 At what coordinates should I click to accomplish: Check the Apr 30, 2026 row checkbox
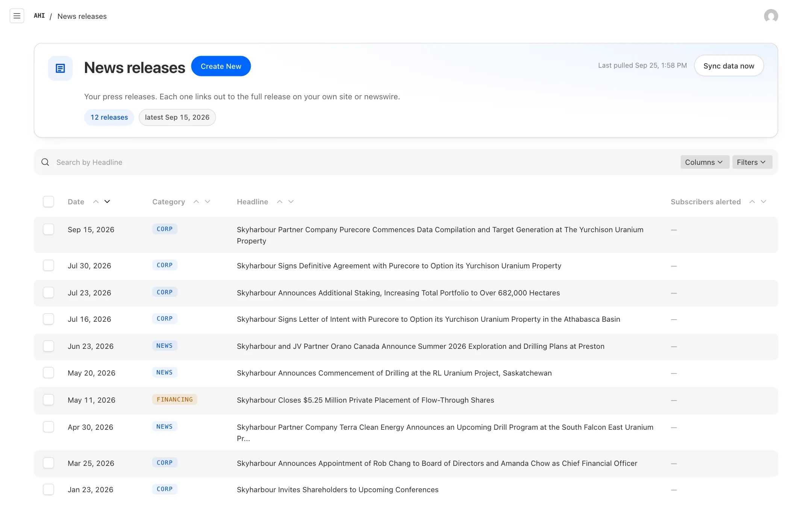48,427
